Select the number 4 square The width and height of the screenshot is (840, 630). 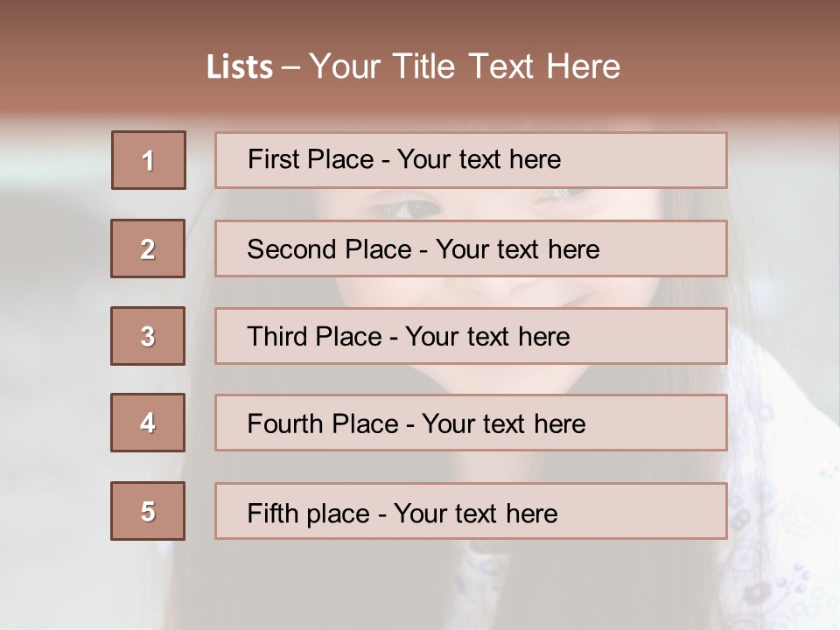coord(148,423)
